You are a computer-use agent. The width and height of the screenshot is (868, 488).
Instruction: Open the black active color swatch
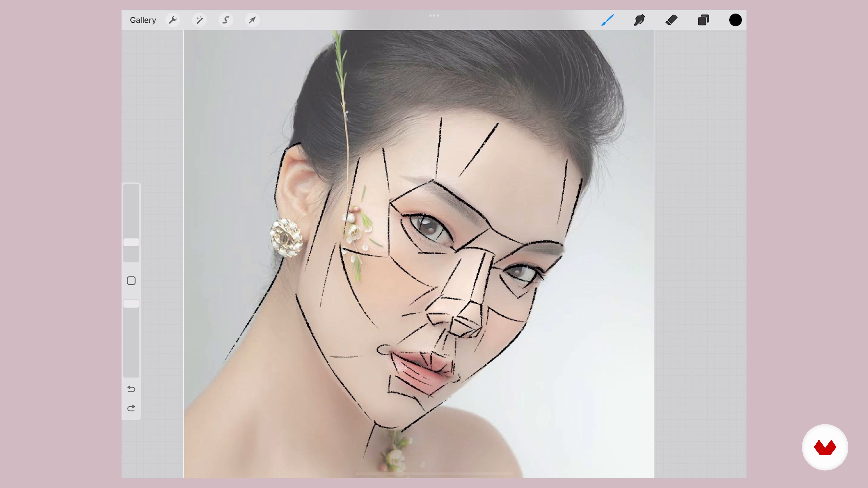click(x=735, y=20)
